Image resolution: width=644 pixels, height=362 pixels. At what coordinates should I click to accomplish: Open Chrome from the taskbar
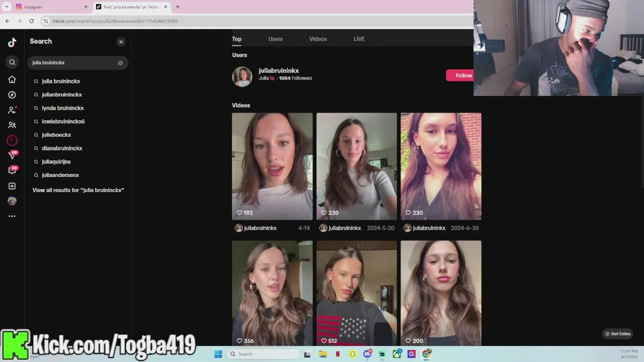click(427, 354)
